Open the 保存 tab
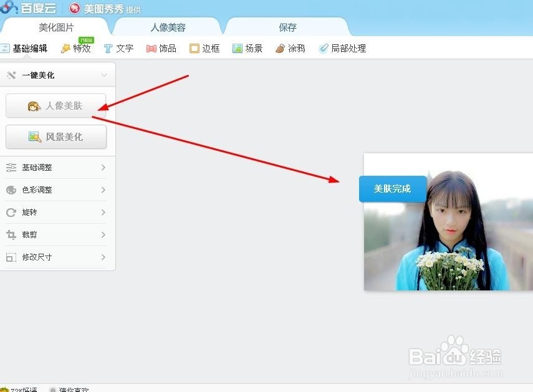This screenshot has width=533, height=392. pyautogui.click(x=287, y=27)
